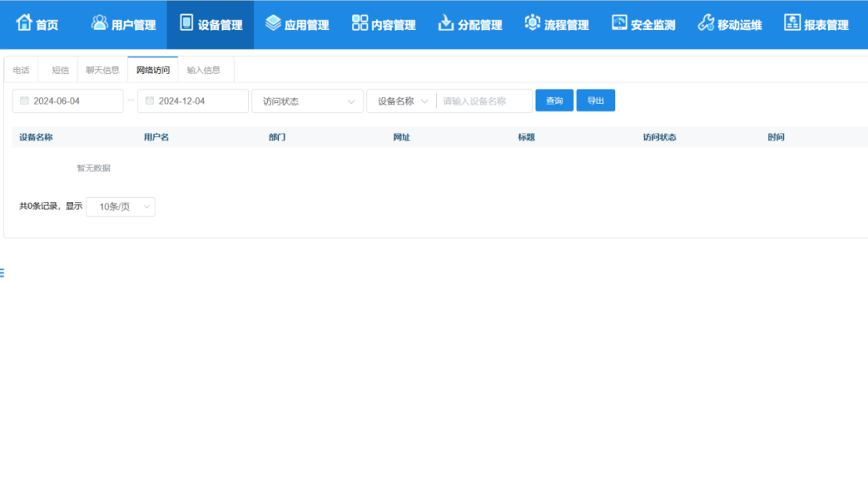Open the 分配管理 menu
Image resolution: width=868 pixels, height=498 pixels.
click(470, 24)
